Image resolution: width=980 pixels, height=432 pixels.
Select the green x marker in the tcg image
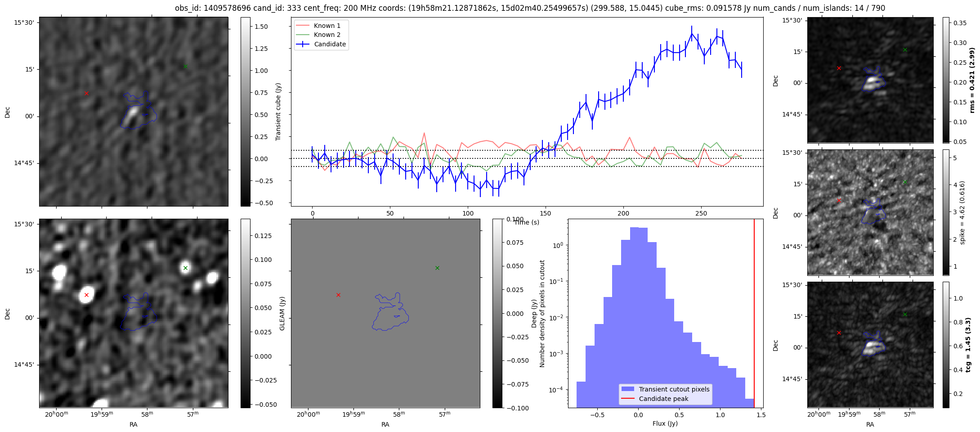click(905, 314)
